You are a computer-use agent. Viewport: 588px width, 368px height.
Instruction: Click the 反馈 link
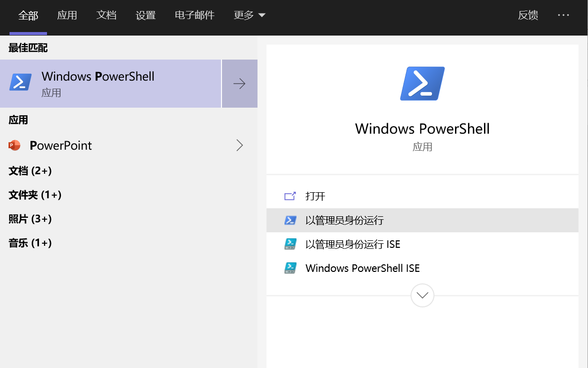[x=528, y=15]
